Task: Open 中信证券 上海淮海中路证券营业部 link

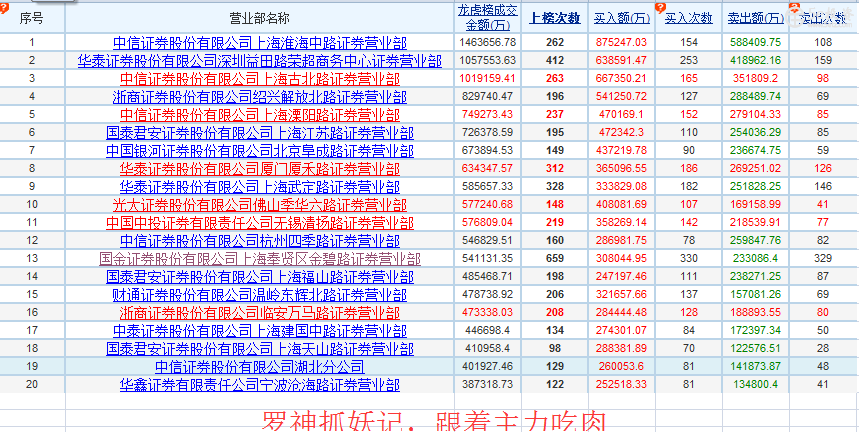Action: point(260,43)
